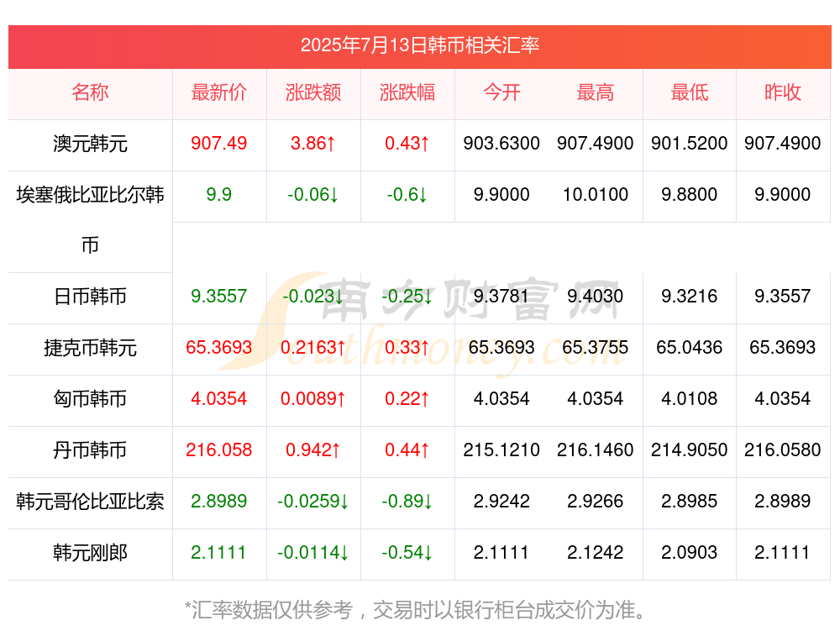Image resolution: width=840 pixels, height=636 pixels.
Task: Click change percent -0.6↓
Action: 407,195
